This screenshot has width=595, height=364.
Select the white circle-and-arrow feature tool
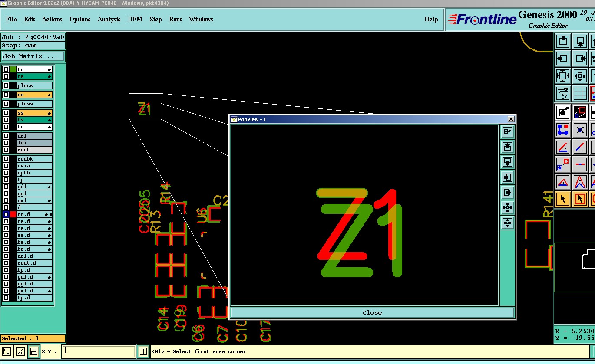(563, 112)
